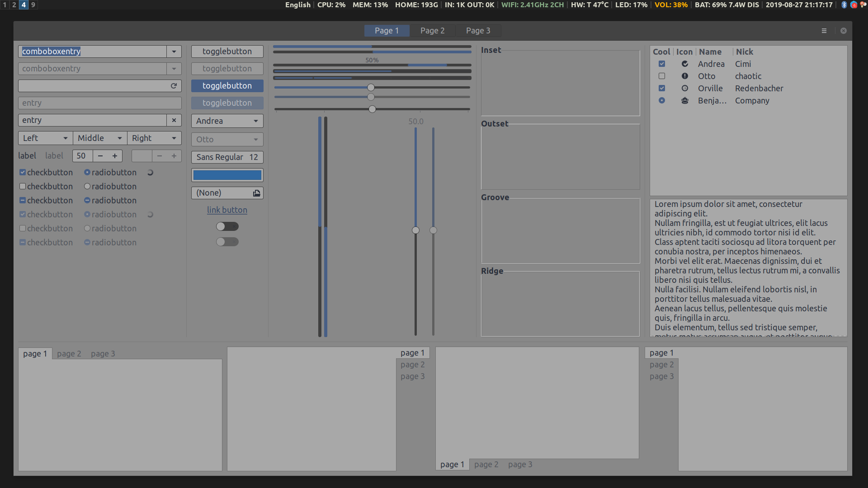Screen dimensions: 868x488
Task: Click the file chooser folder icon beside (None)
Action: [256, 193]
